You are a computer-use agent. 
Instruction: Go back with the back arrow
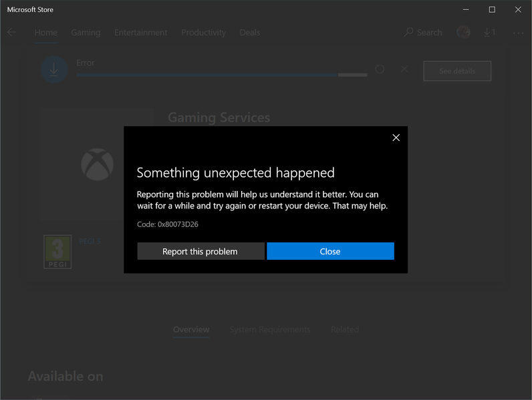tap(11, 32)
